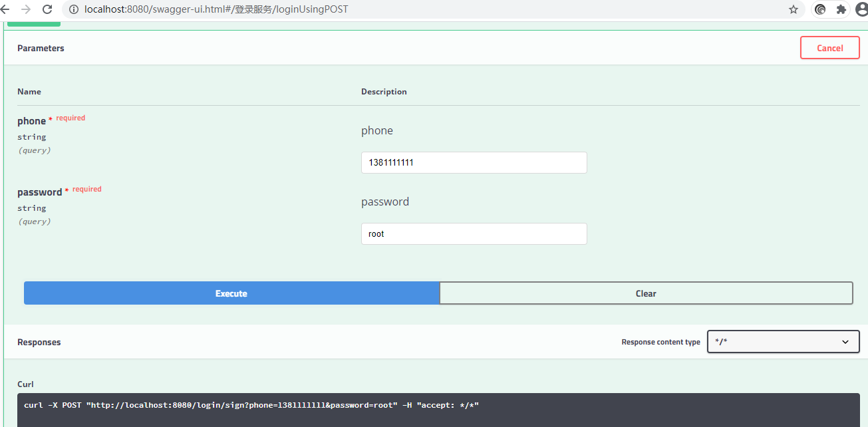Click the site info icon in address bar
The height and width of the screenshot is (427, 868).
coord(74,9)
